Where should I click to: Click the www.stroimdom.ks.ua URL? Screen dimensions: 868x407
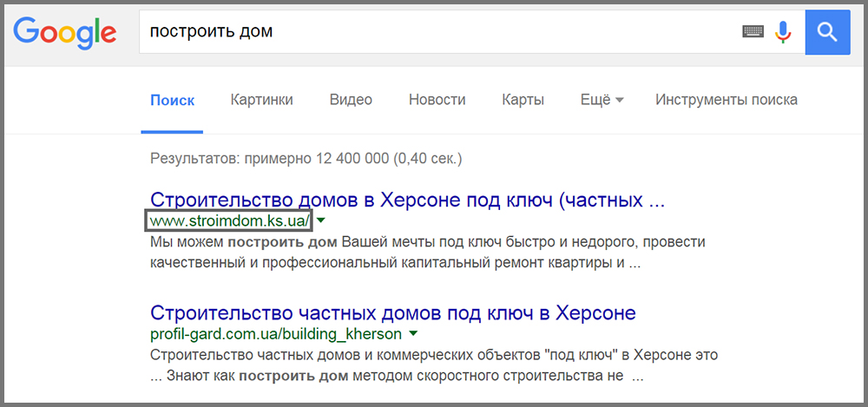click(x=229, y=220)
